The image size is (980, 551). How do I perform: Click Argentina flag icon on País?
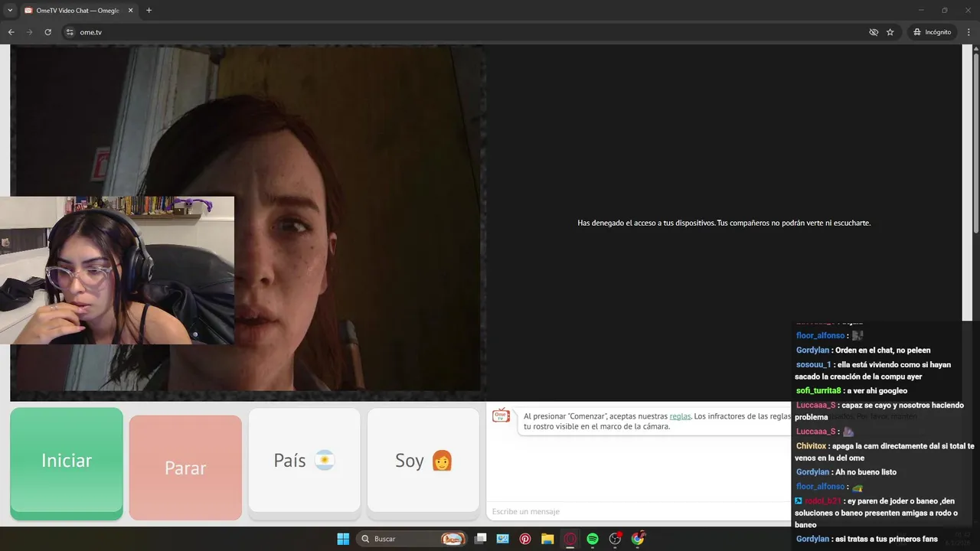pos(325,460)
